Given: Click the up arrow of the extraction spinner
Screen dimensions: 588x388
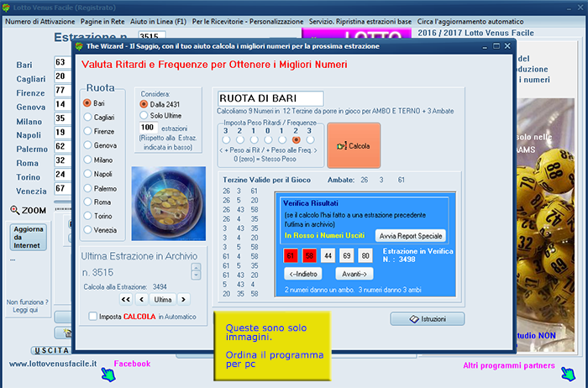Looking at the screenshot, I should click(196, 267).
